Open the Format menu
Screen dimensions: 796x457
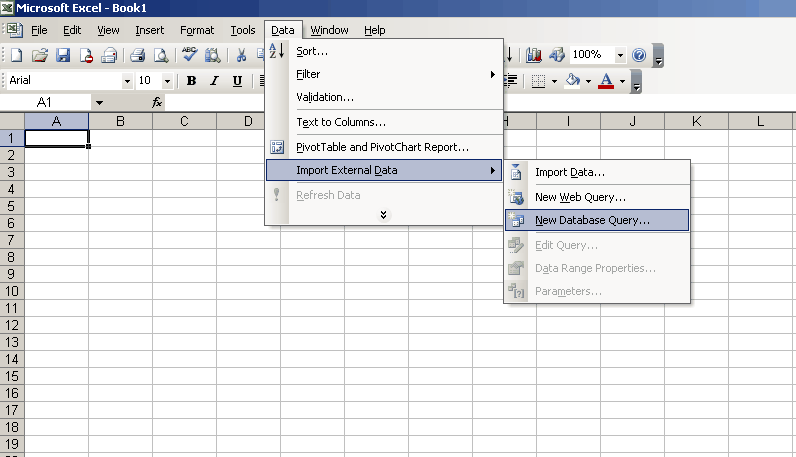(197, 30)
